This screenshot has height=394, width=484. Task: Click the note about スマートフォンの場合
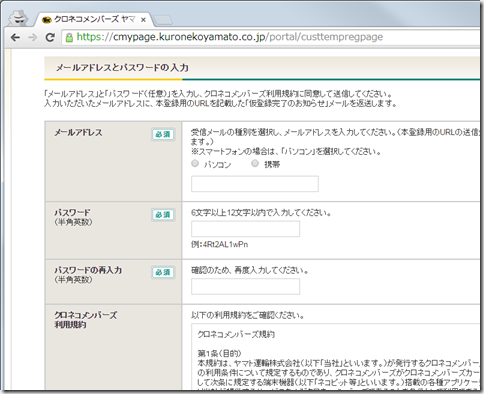[286, 152]
